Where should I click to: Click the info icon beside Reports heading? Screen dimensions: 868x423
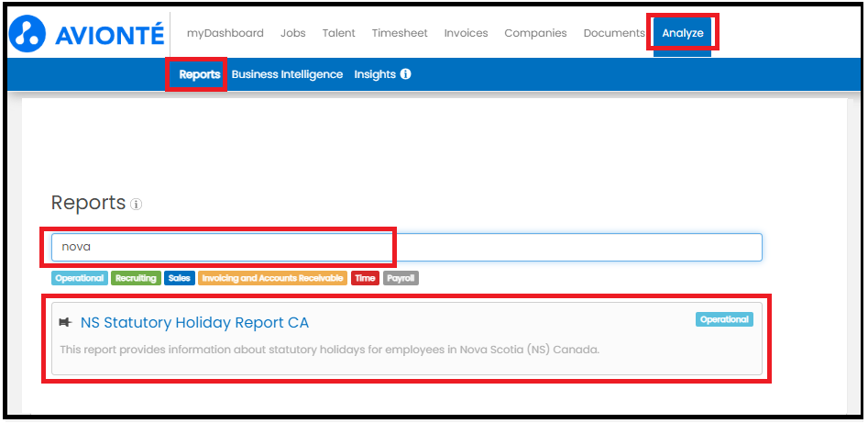[137, 205]
